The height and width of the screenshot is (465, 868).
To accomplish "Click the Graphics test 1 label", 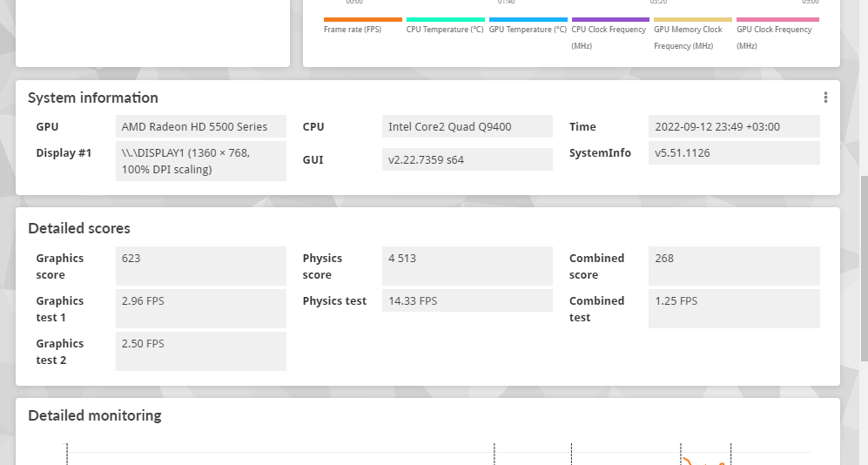I will [x=60, y=309].
